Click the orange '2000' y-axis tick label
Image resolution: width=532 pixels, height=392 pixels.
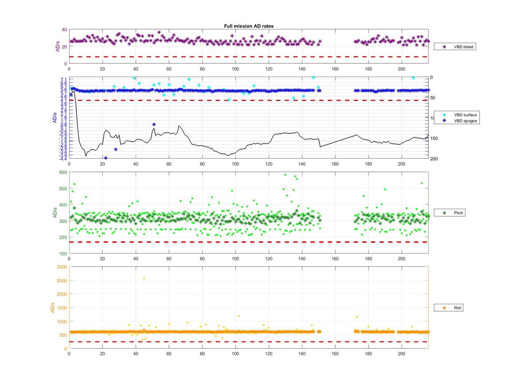62,294
